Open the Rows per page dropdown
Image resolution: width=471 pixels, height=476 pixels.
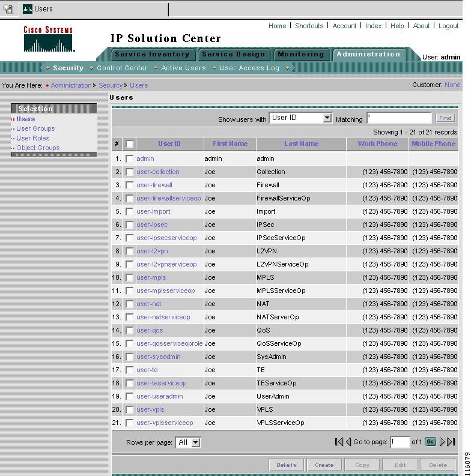tap(196, 442)
